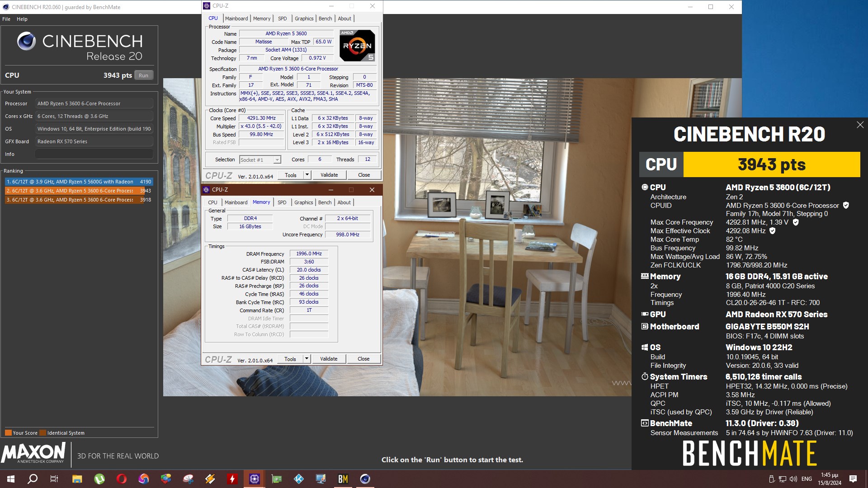Click the Tools button in top CPU-Z window
This screenshot has height=488, width=868.
291,175
